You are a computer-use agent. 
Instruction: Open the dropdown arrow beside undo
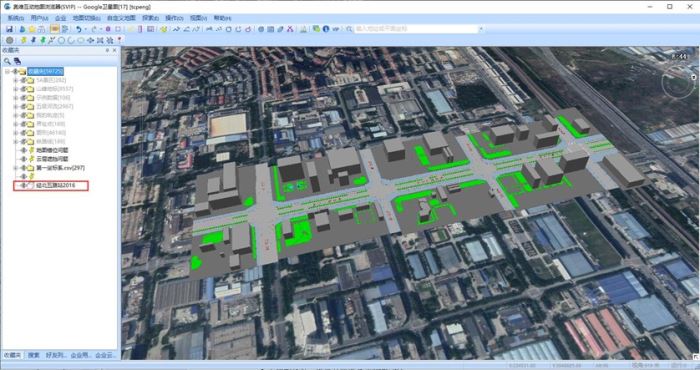point(85,29)
